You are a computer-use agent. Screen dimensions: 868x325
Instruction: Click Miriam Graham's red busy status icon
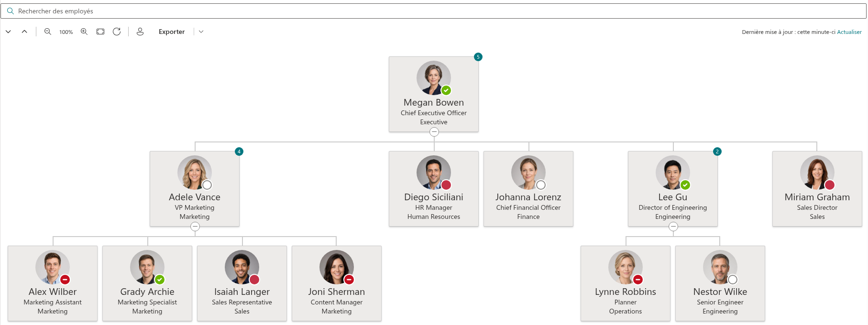(x=830, y=185)
